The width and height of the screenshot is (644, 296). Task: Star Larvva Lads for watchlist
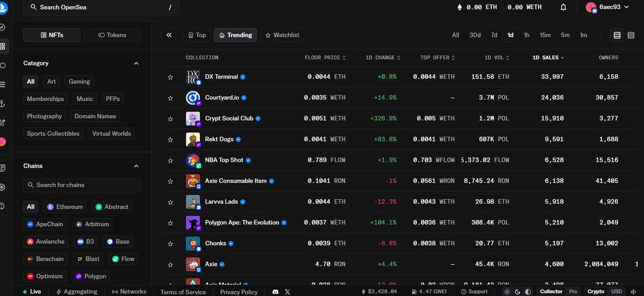(171, 202)
